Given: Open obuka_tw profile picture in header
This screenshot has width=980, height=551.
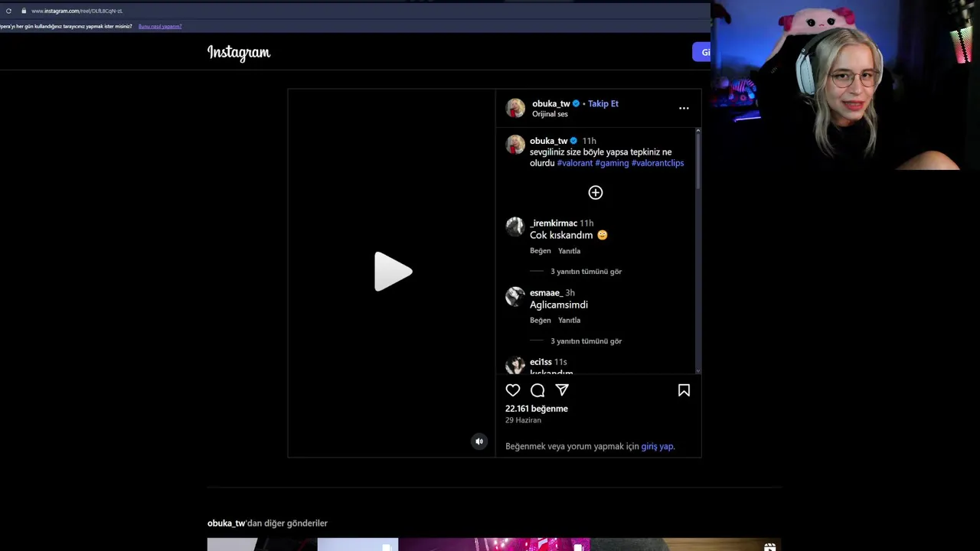Looking at the screenshot, I should click(515, 108).
